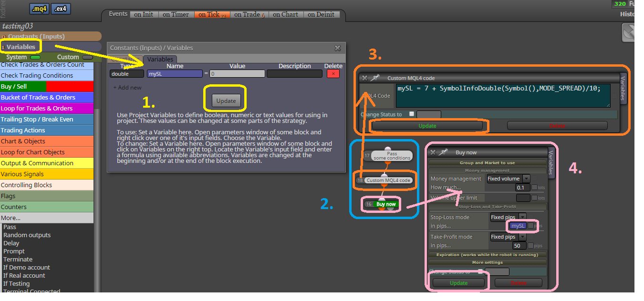644x301 pixels.
Task: Open Variables in the sidebar
Action: pyautogui.click(x=51, y=47)
